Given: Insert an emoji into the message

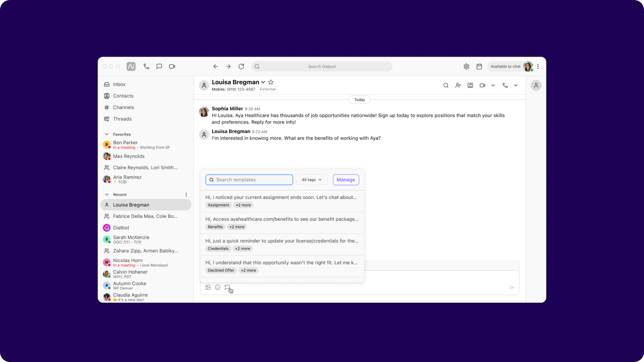Looking at the screenshot, I should coord(218,287).
